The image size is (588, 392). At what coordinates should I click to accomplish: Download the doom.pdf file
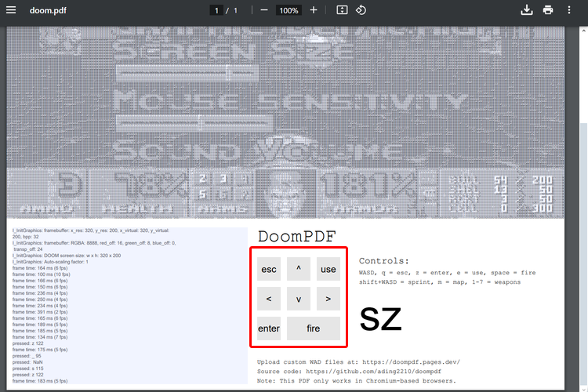click(527, 10)
